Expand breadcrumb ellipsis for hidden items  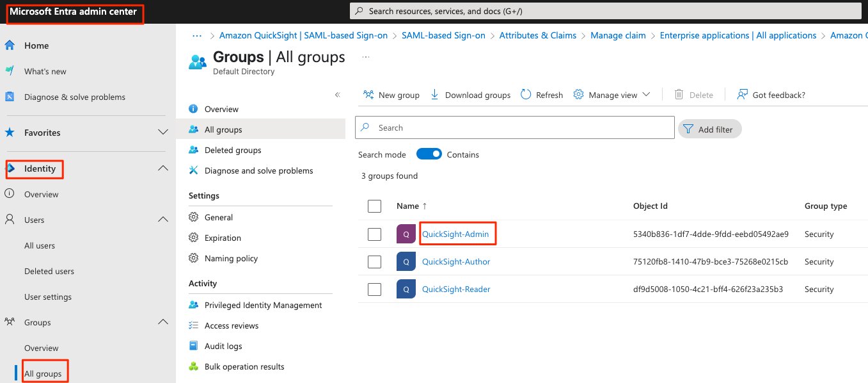coord(196,35)
